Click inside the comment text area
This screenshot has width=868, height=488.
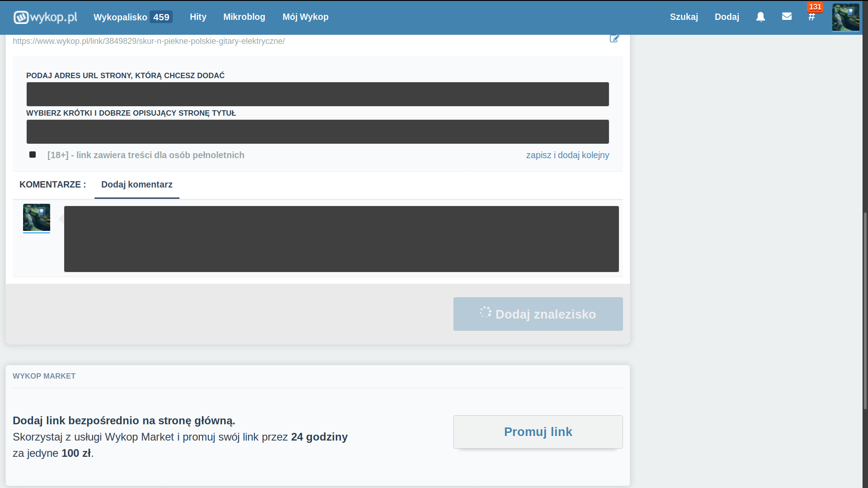point(341,239)
